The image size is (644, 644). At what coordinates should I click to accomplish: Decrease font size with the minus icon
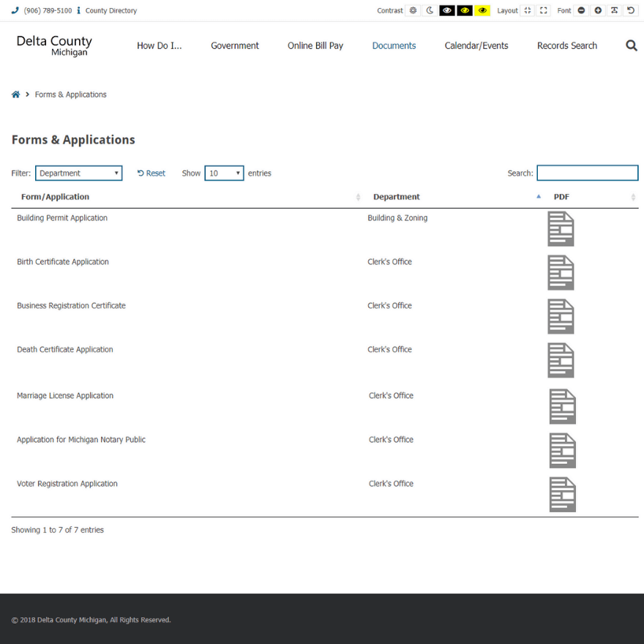581,11
